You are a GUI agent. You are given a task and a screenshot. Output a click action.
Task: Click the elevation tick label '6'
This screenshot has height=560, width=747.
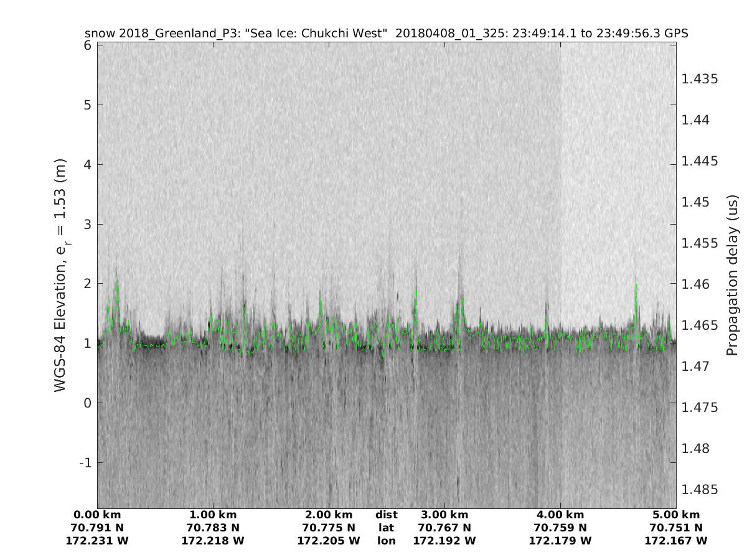88,45
